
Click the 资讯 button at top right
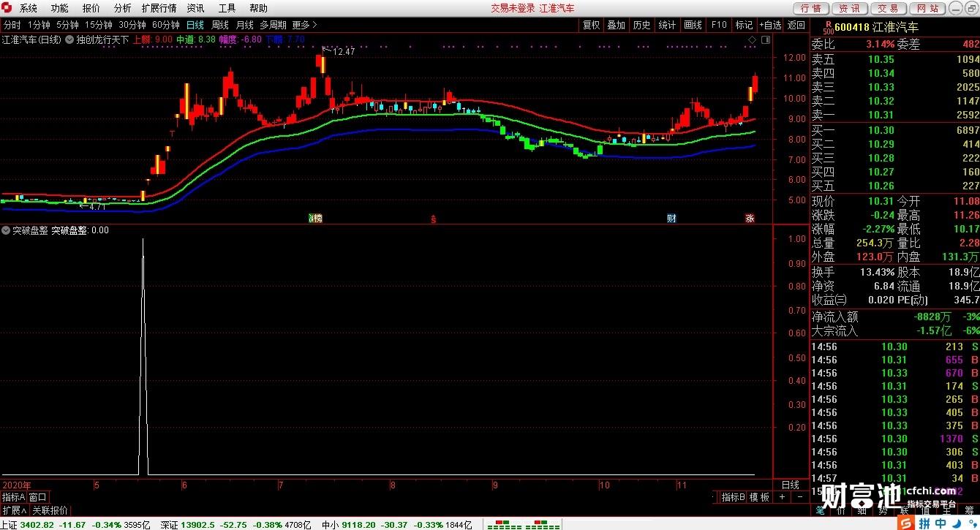point(850,8)
